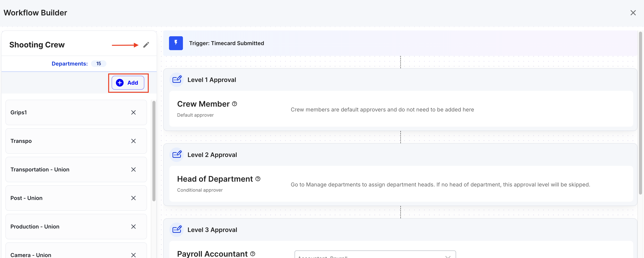Viewport: 644px width, 258px height.
Task: Open Crew Member help tooltip icon
Action: coord(234,104)
